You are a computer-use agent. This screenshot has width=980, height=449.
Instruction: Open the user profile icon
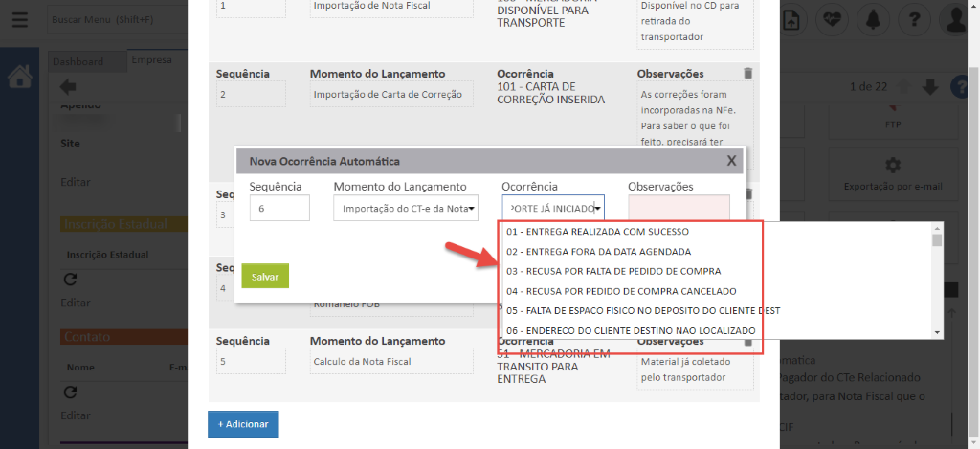point(956,20)
